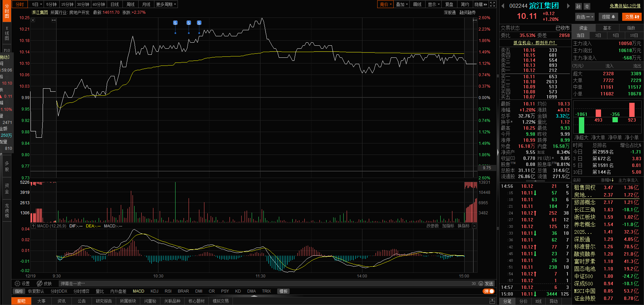Image resolution: width=644 pixels, height=305 pixels.
Task: Close the MACD indicator panel
Action: pyautogui.click(x=474, y=226)
